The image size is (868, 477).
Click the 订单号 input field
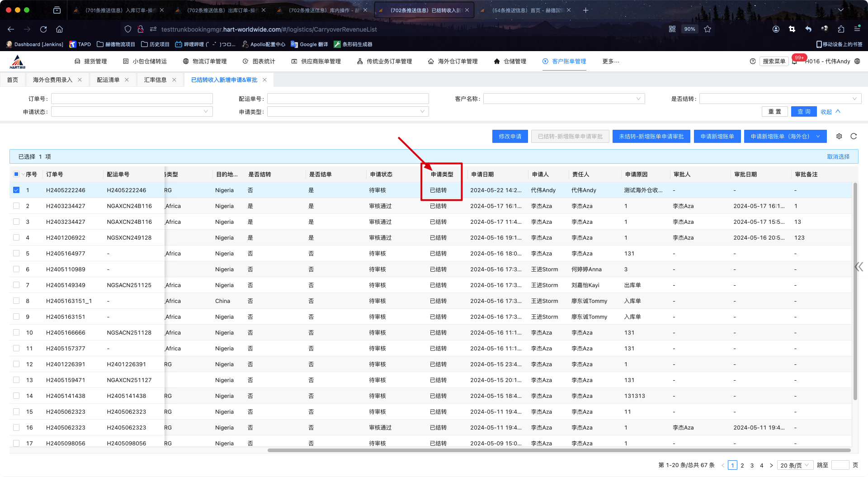pos(132,99)
